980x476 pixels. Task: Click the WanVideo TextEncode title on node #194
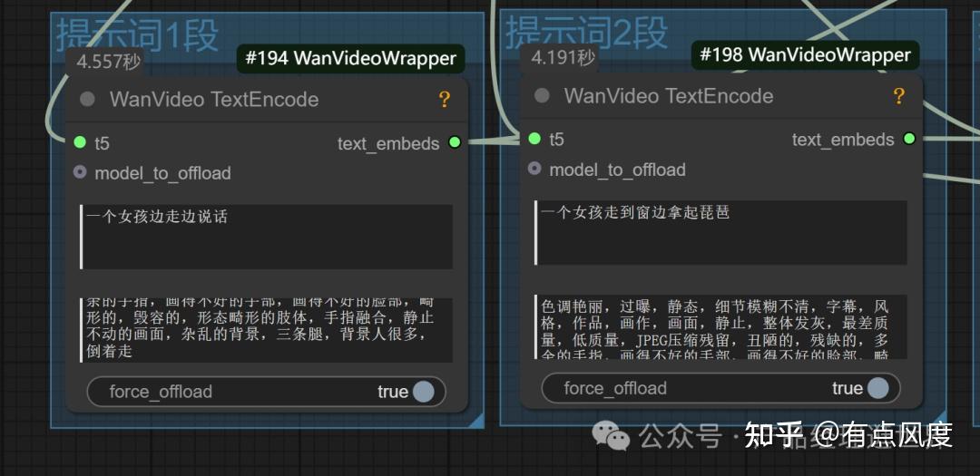[214, 100]
